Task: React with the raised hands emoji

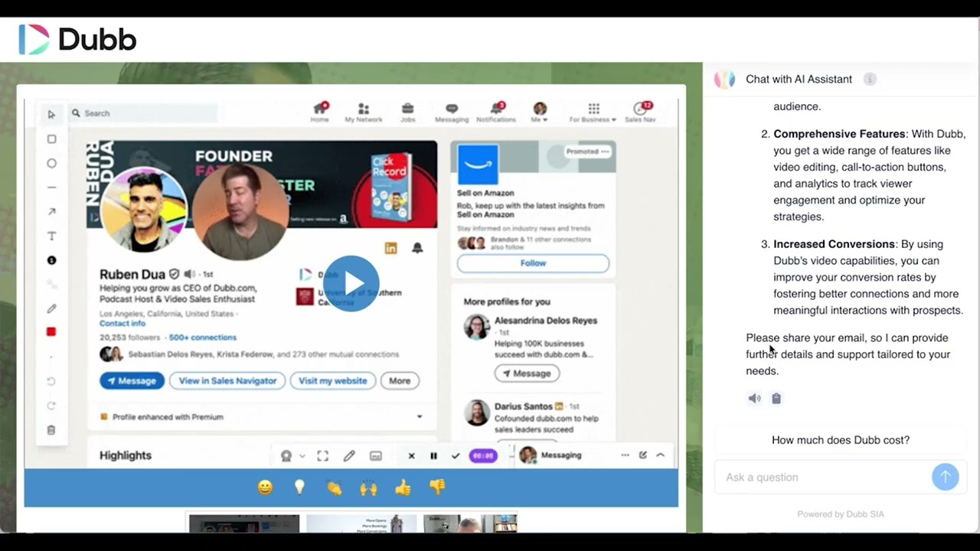Action: (368, 487)
